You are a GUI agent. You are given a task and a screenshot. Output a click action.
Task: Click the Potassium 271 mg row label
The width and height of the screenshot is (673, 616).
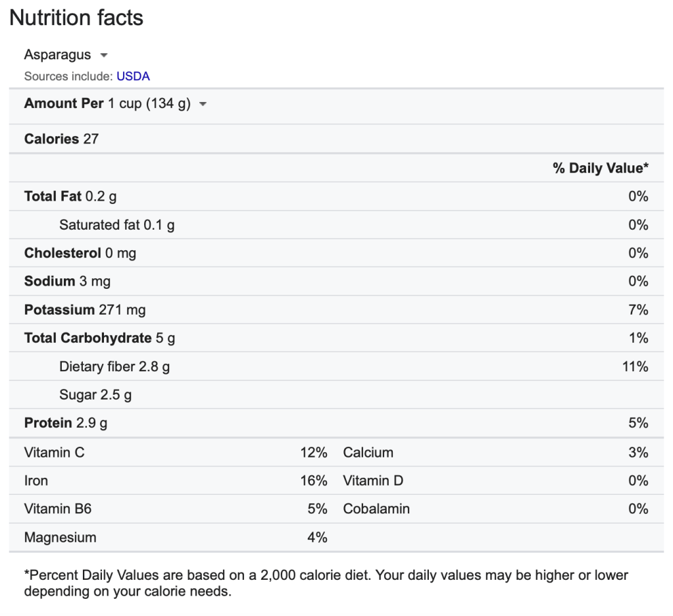85,310
